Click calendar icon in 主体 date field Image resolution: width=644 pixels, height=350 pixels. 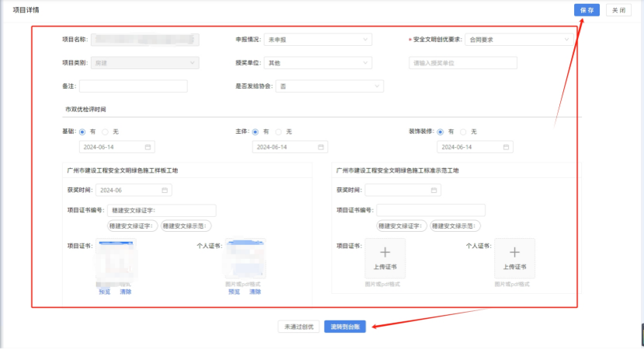pos(320,147)
